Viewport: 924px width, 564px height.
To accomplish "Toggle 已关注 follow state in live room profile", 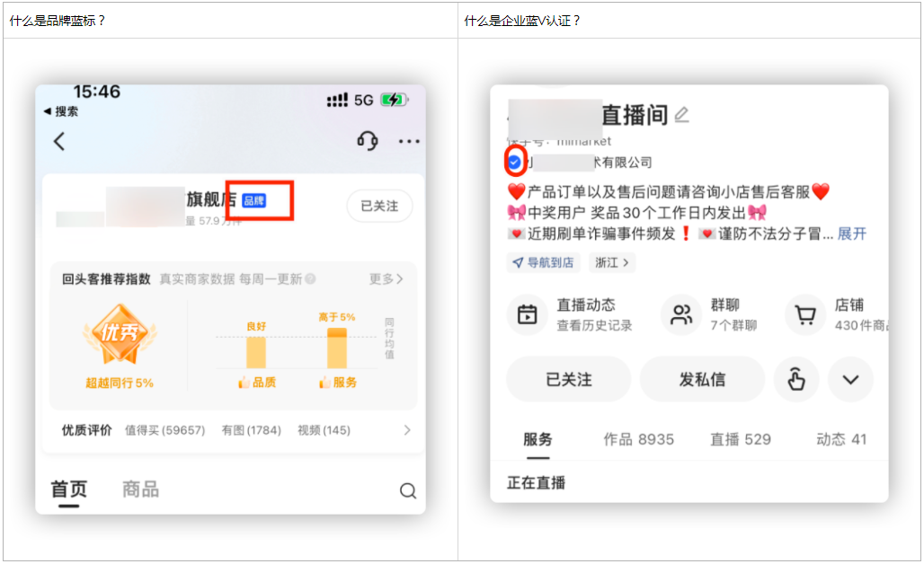I will point(569,379).
